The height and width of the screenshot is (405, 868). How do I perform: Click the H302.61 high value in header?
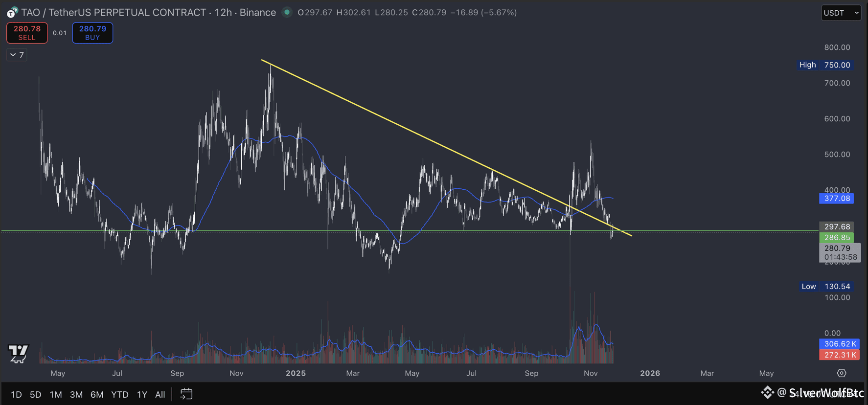tap(353, 12)
